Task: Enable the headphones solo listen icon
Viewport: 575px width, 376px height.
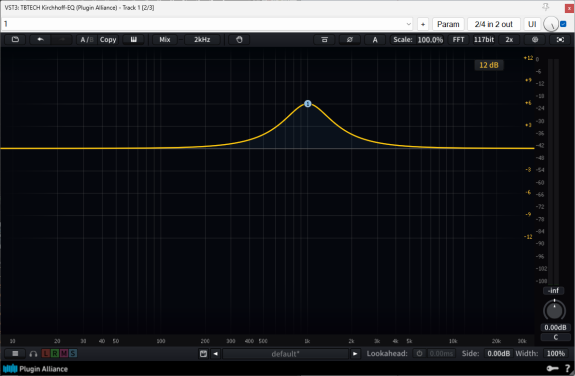Action: pyautogui.click(x=33, y=354)
